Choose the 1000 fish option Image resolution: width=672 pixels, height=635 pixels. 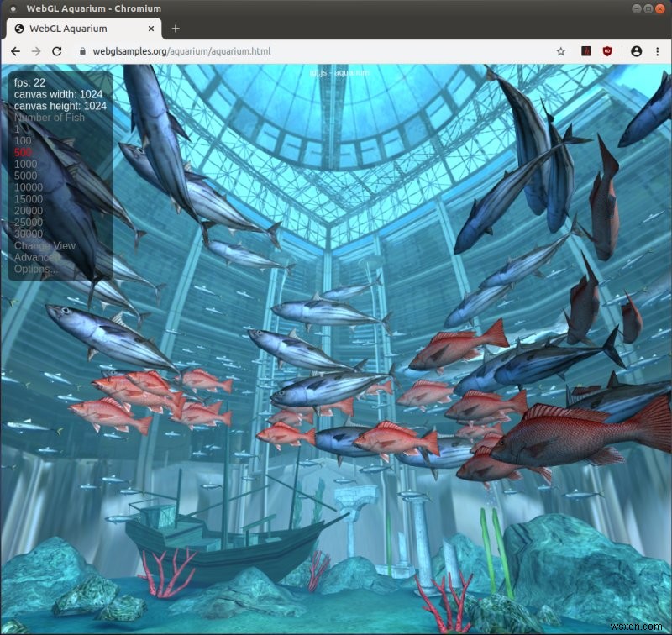(25, 165)
